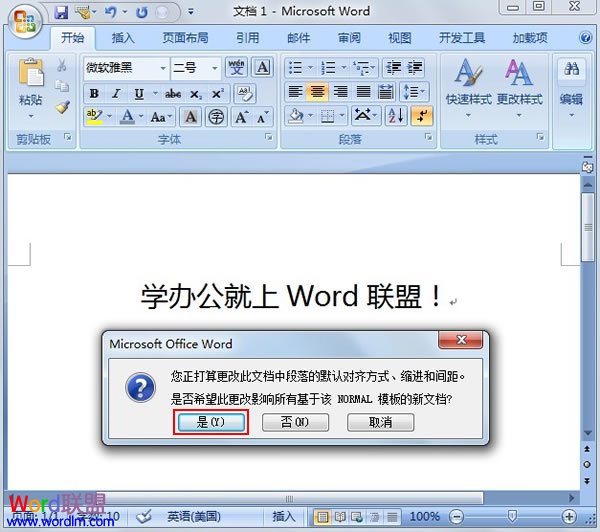Insert enclosed character symbol
Viewport: 600px width, 532px height.
216,117
